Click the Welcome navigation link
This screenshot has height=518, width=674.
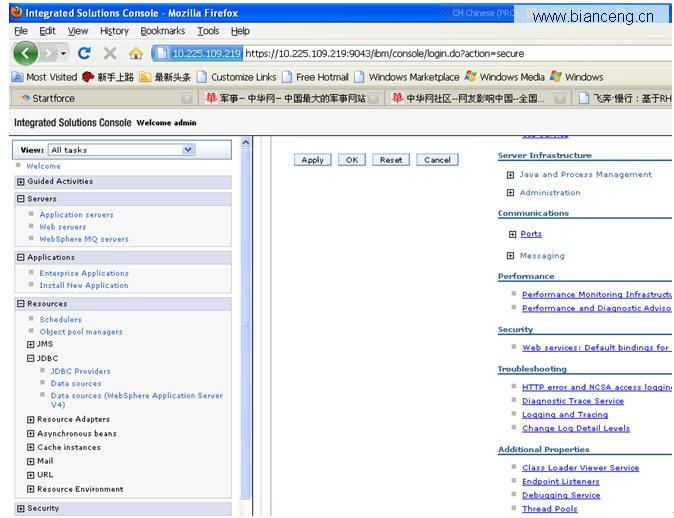43,166
